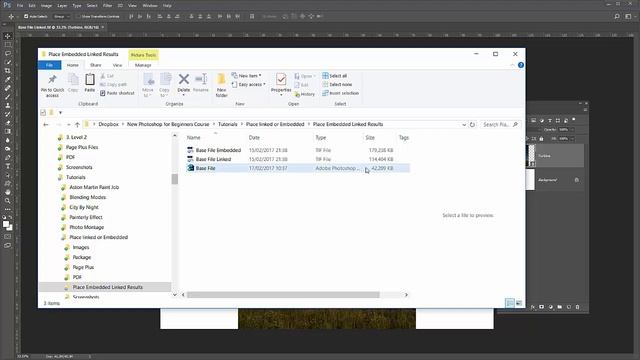The width and height of the screenshot is (640, 360).
Task: Switch to Explorer View tab
Action: pos(117,65)
